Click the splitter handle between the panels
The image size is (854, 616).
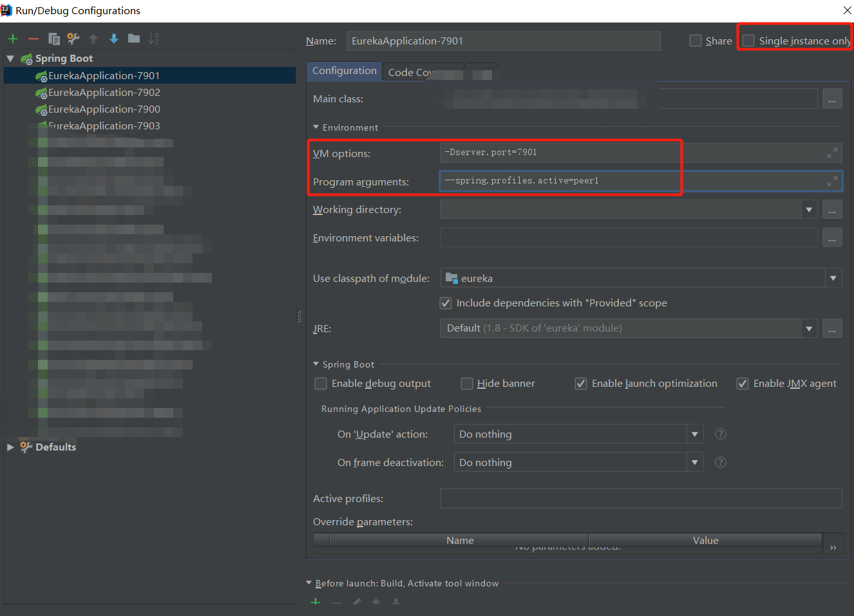(299, 317)
